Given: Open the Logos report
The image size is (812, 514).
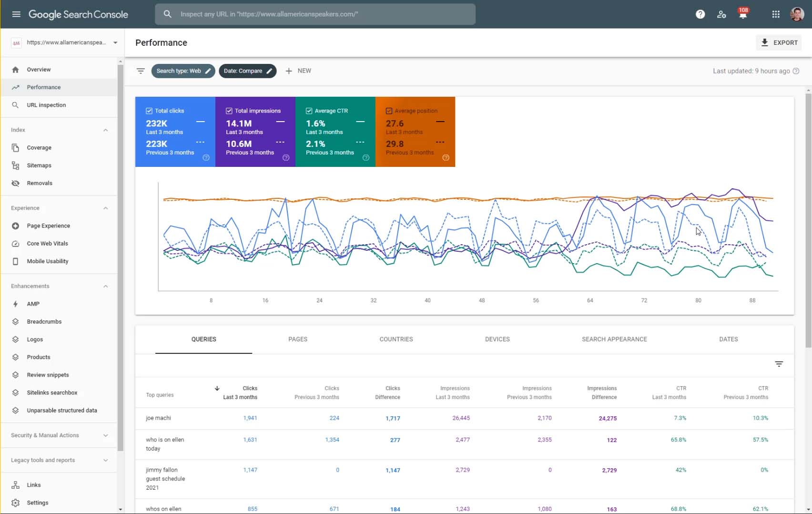Looking at the screenshot, I should (x=59, y=339).
